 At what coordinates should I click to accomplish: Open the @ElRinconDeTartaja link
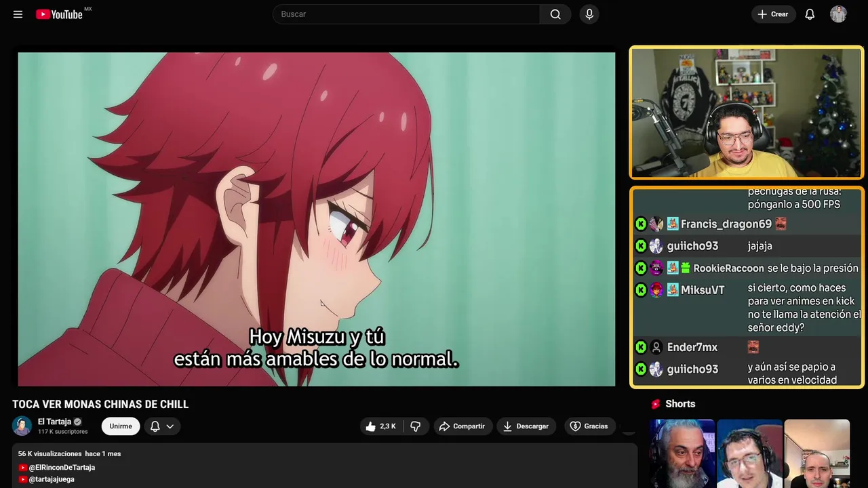coord(62,468)
